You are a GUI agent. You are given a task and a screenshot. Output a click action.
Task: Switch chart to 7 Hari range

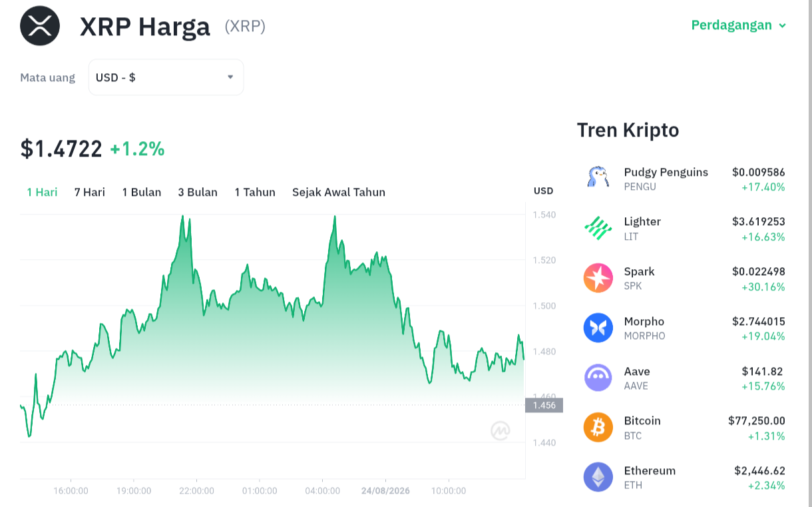(x=90, y=192)
